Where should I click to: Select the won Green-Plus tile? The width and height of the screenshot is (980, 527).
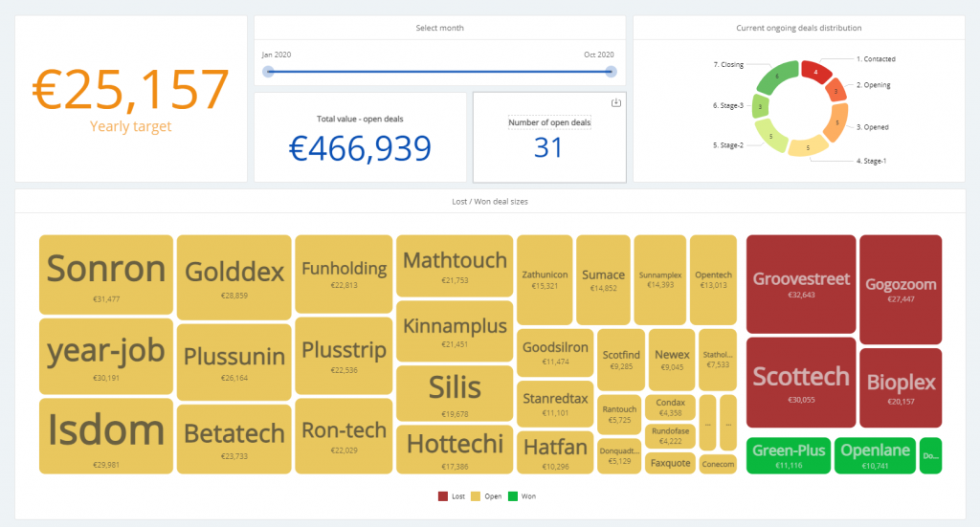coord(789,455)
